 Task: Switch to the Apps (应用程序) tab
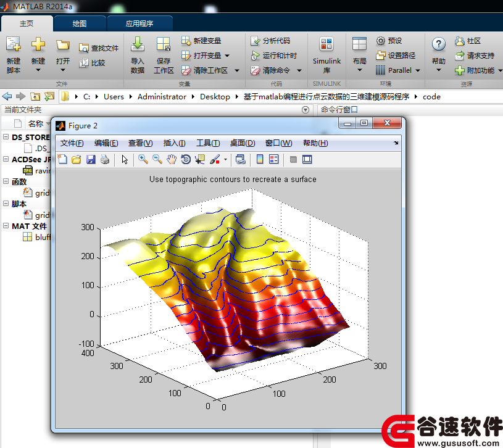(139, 23)
